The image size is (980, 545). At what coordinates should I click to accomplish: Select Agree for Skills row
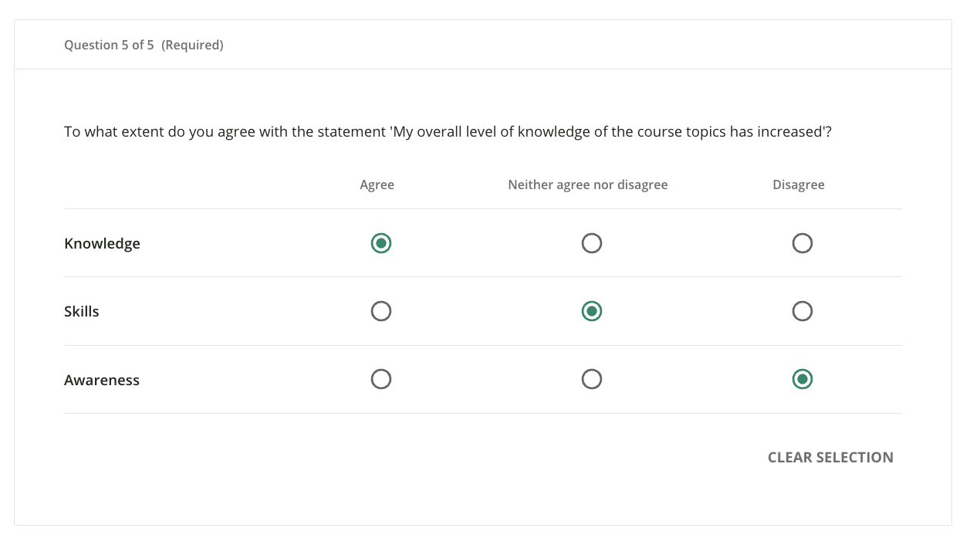coord(380,311)
